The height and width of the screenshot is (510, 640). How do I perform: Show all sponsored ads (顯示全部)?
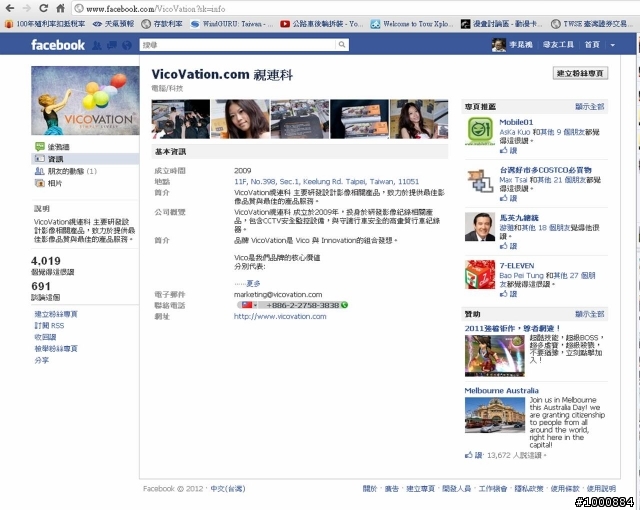click(x=589, y=314)
